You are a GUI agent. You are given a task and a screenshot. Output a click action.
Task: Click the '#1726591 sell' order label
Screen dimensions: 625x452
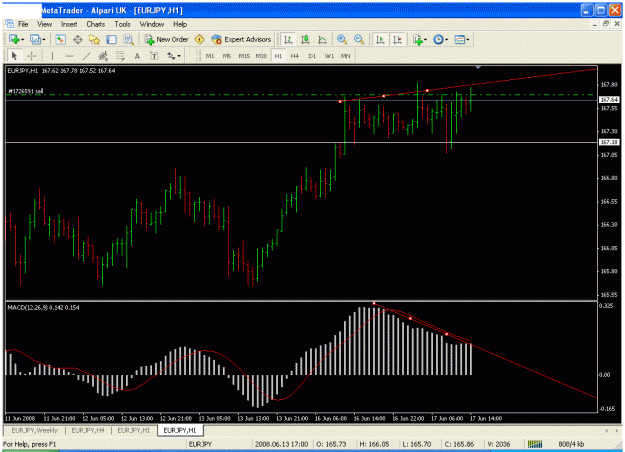tap(26, 91)
